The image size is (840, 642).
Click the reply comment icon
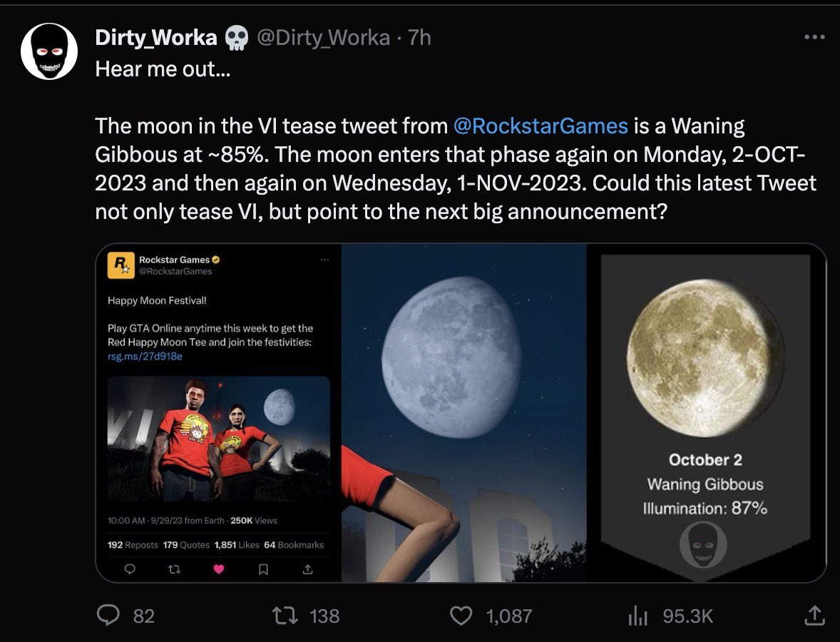click(x=108, y=615)
